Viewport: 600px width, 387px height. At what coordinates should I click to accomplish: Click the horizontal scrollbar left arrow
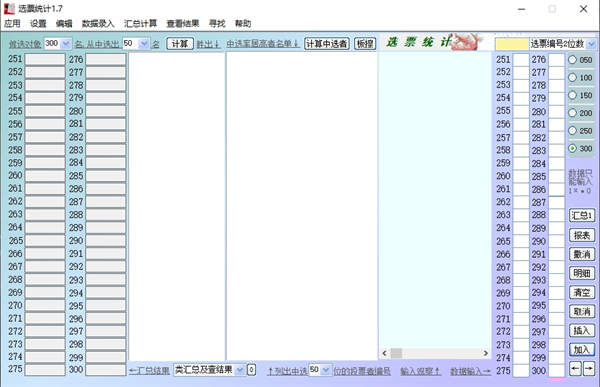point(385,353)
